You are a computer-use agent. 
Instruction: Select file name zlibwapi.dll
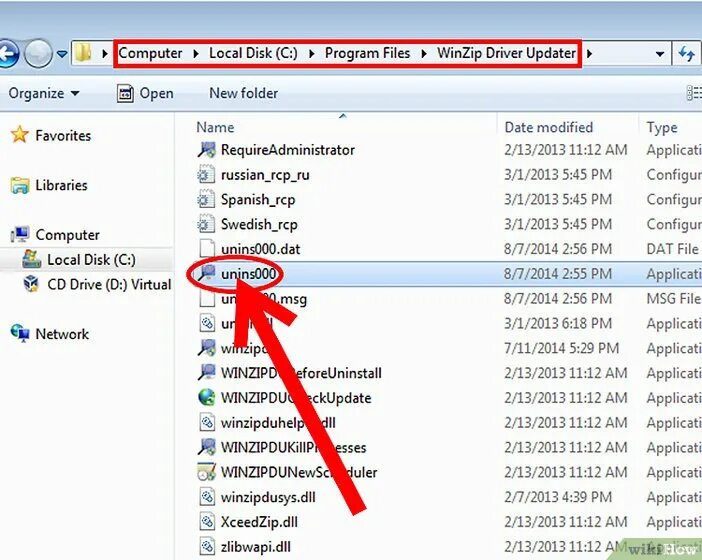(x=256, y=547)
